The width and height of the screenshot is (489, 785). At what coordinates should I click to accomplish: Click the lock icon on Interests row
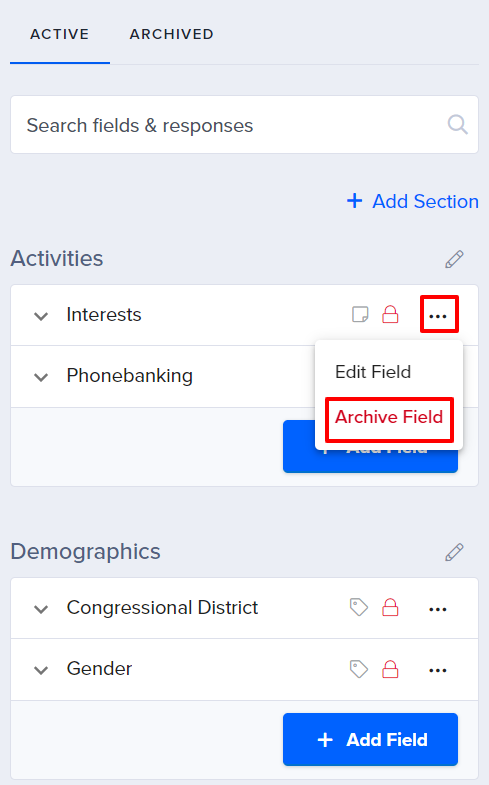(390, 314)
